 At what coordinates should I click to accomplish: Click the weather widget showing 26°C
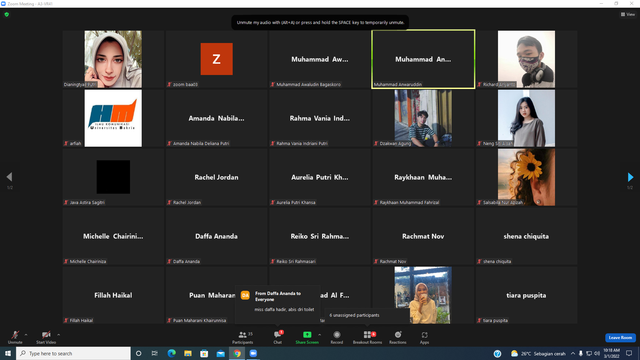(x=538, y=353)
